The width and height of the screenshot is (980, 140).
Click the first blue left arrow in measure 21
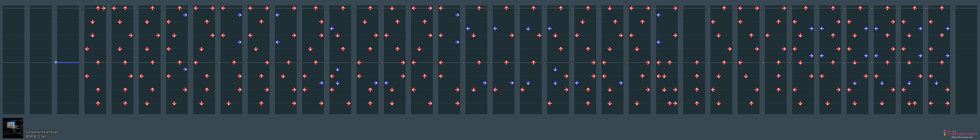tap(278, 15)
